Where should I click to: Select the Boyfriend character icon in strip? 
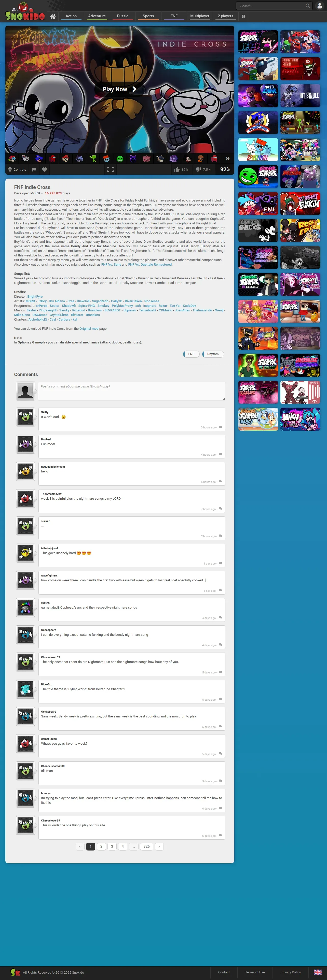pyautogui.click(x=12, y=159)
